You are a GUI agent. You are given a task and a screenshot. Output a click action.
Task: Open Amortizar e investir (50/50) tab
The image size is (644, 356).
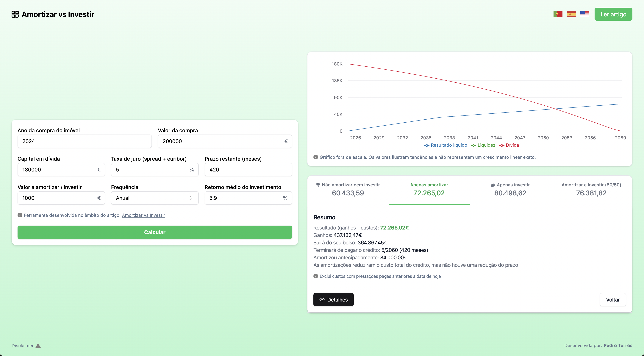click(x=591, y=190)
